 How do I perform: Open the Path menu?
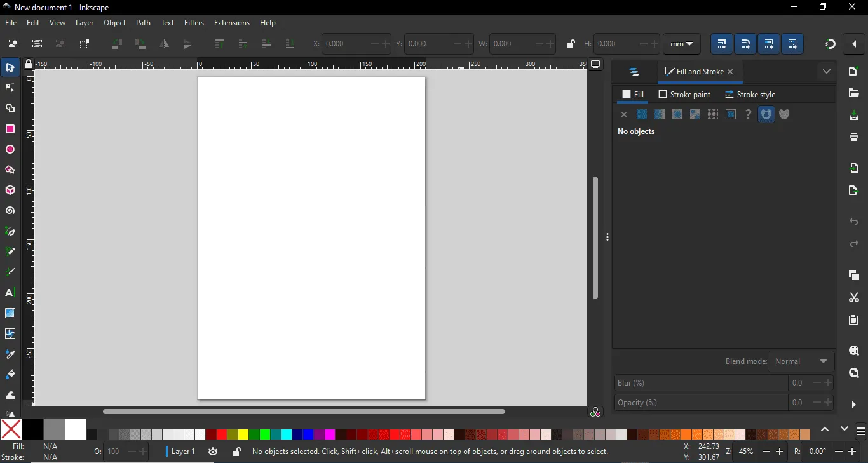point(144,23)
